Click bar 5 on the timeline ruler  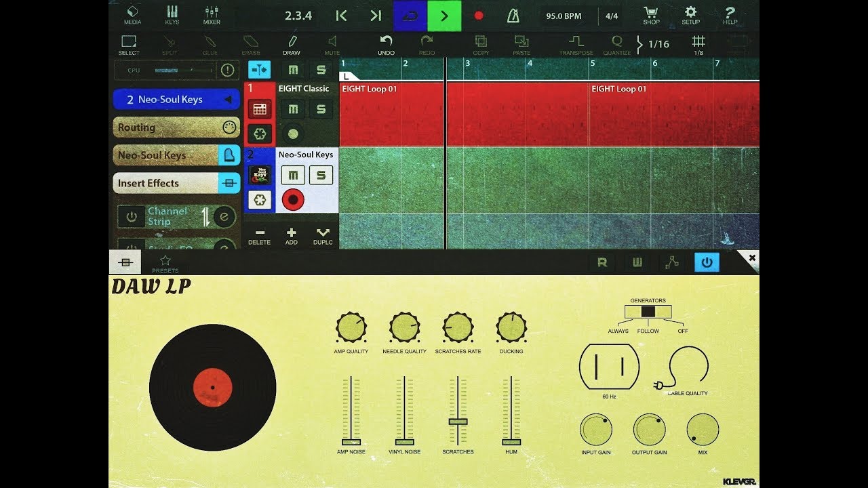pos(592,64)
